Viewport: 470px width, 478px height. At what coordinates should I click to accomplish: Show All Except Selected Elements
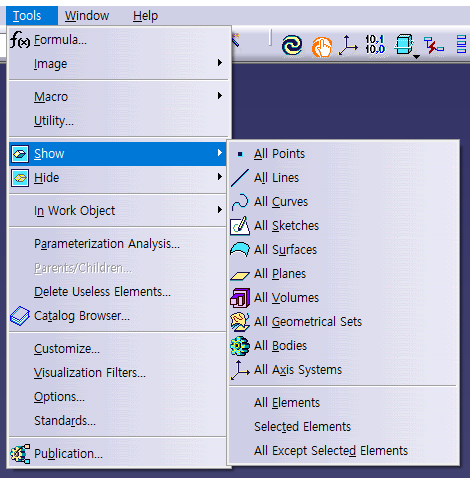pyautogui.click(x=343, y=451)
